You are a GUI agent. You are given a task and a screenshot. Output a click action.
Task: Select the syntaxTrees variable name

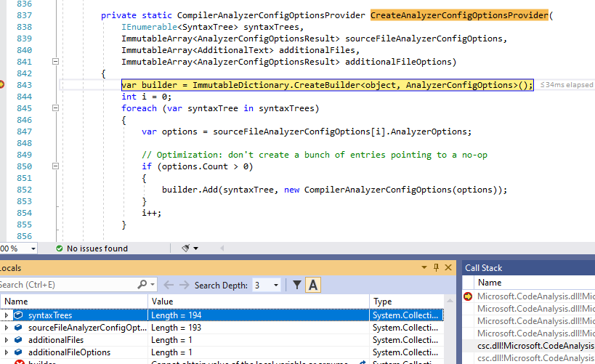click(x=50, y=315)
